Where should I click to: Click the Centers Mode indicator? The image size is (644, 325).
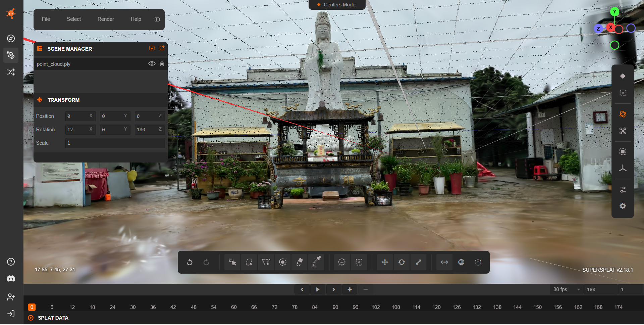point(337,5)
